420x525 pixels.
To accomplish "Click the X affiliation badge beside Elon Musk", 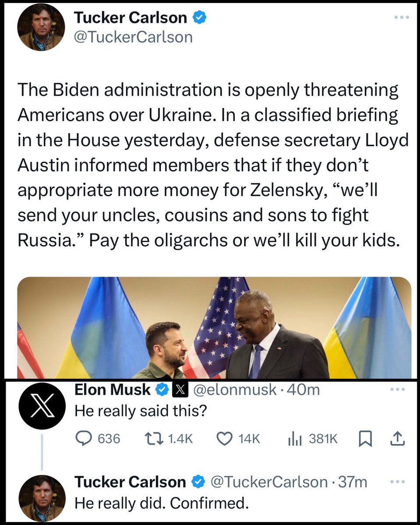I will point(179,390).
